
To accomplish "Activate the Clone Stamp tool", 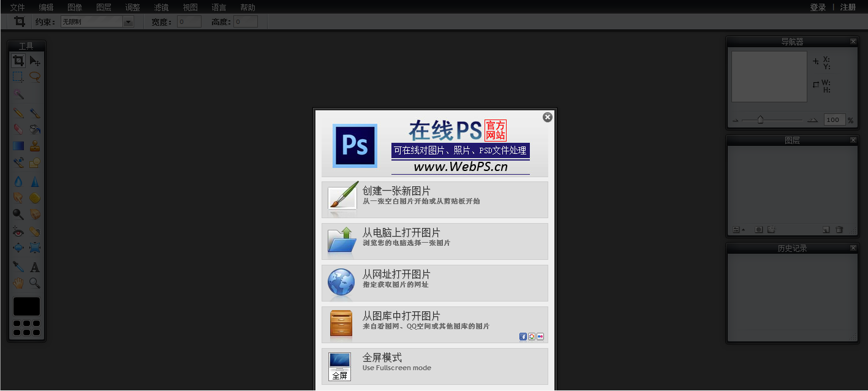I will [35, 146].
